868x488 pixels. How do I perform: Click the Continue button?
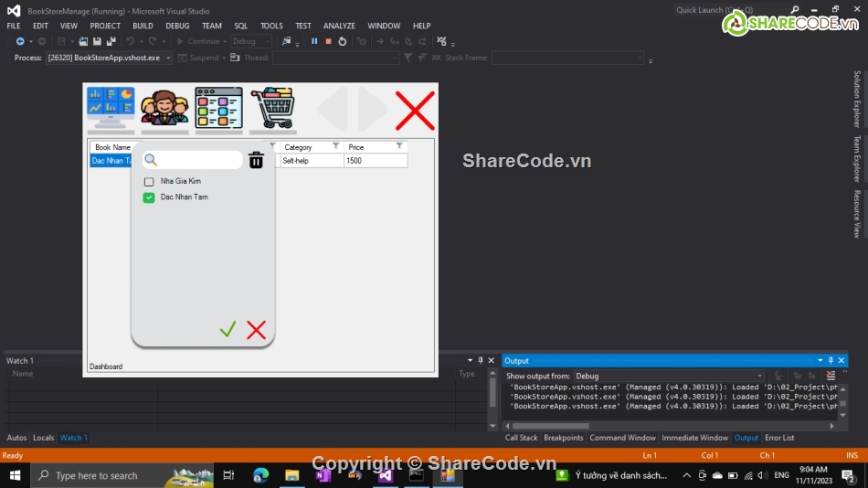pyautogui.click(x=197, y=41)
